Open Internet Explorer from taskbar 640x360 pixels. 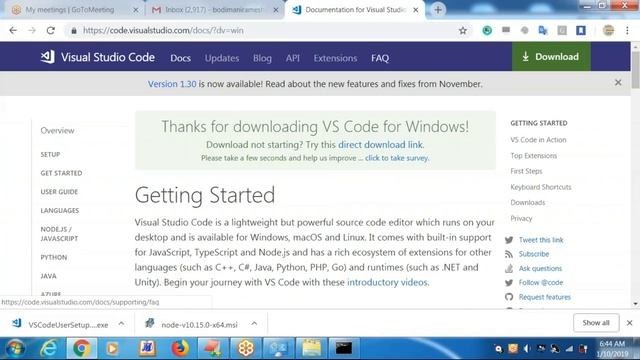[x=48, y=349]
